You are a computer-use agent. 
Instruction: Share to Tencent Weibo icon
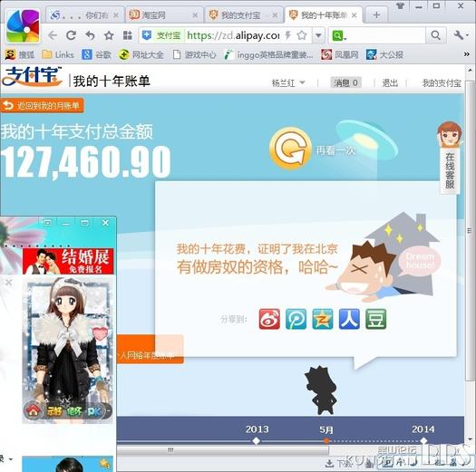point(296,319)
